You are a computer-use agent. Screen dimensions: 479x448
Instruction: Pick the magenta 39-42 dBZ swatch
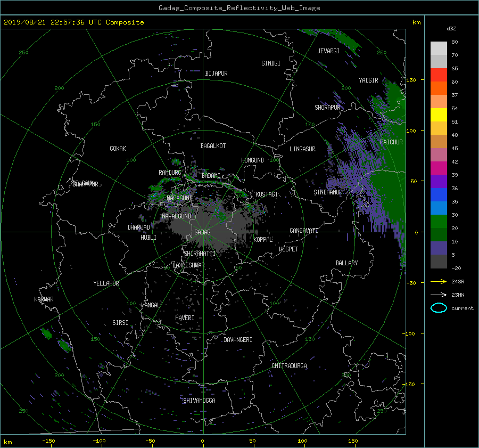coord(439,168)
